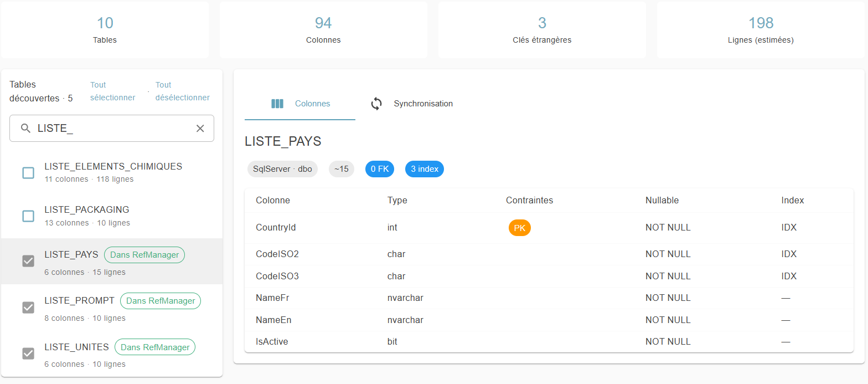Clear the LISTE_ search field

pos(200,129)
